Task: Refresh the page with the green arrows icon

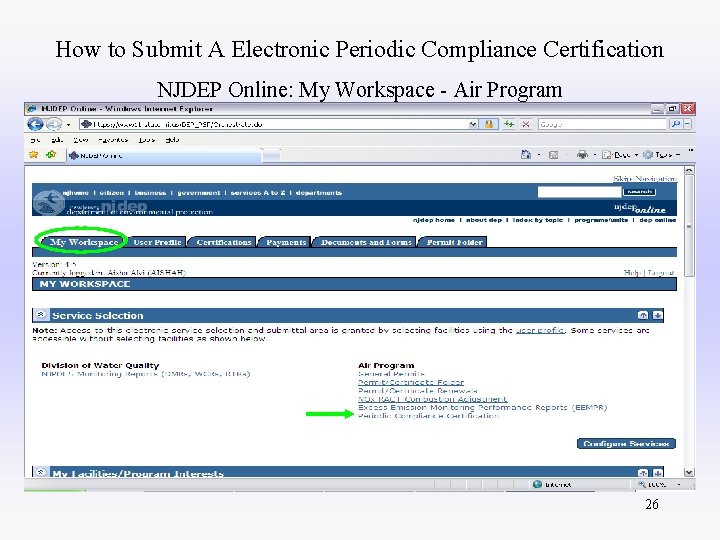Action: (508, 124)
